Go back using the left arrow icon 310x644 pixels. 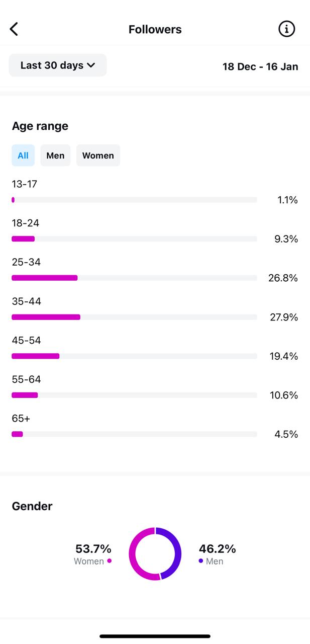(x=14, y=29)
